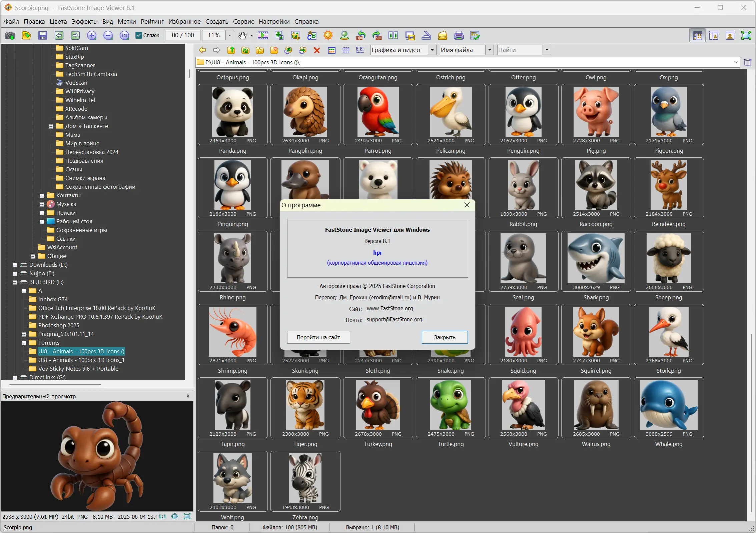Click the red X delete icon
Viewport: 756px width, 533px height.
317,50
